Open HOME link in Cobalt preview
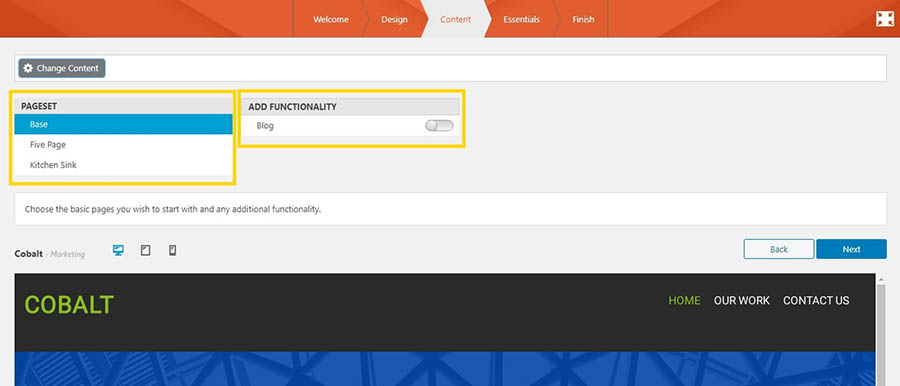The image size is (900, 386). (684, 300)
